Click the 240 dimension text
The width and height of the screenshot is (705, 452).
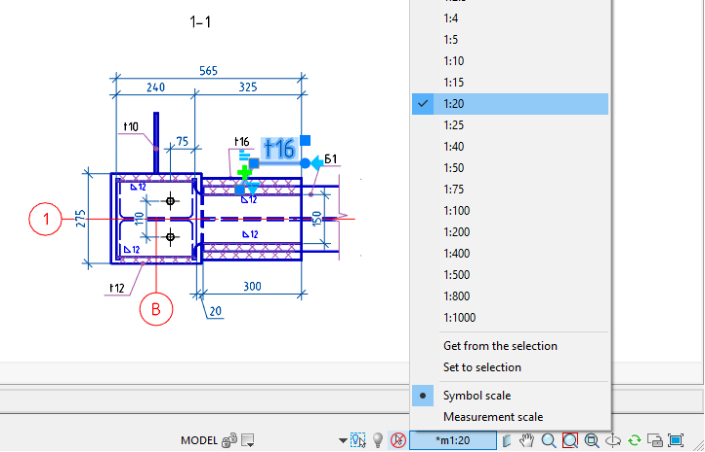click(156, 87)
